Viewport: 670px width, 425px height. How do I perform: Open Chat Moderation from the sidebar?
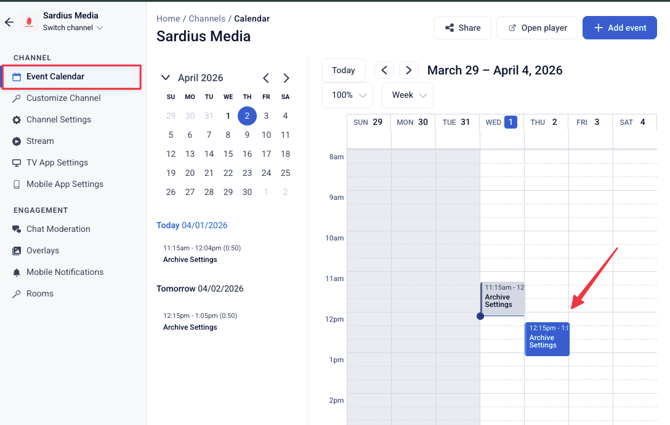58,229
